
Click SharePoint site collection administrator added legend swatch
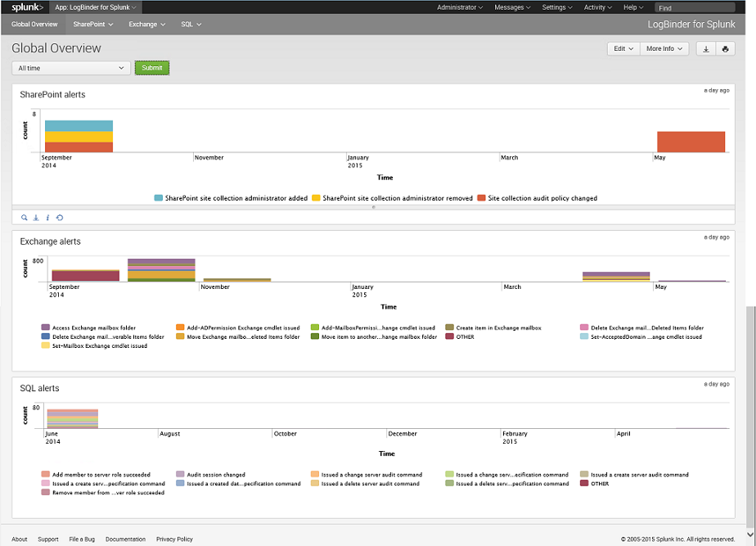158,198
